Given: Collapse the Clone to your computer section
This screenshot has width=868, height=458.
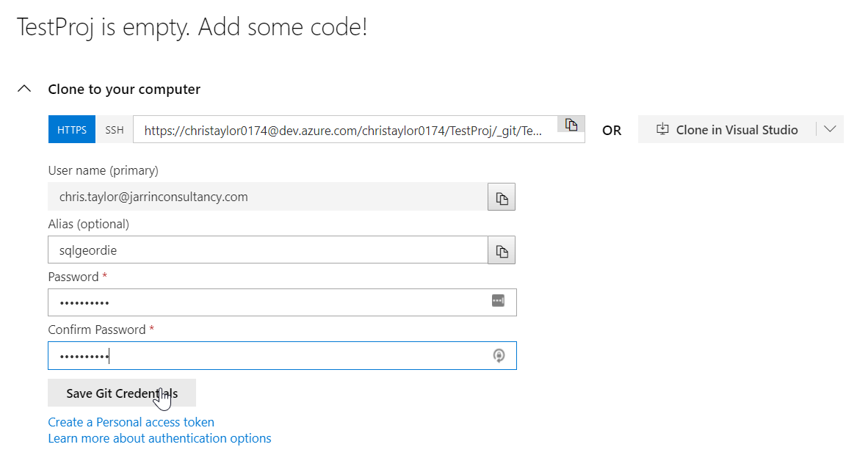Looking at the screenshot, I should tap(24, 89).
